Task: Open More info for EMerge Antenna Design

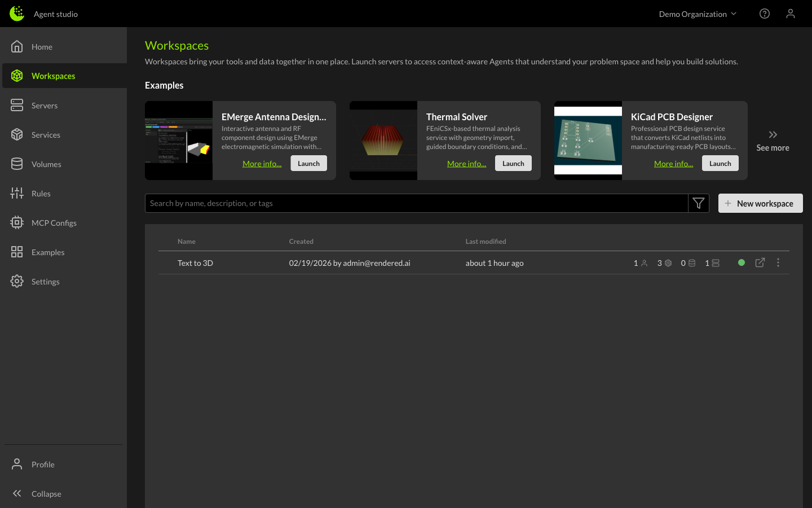Action: click(262, 163)
